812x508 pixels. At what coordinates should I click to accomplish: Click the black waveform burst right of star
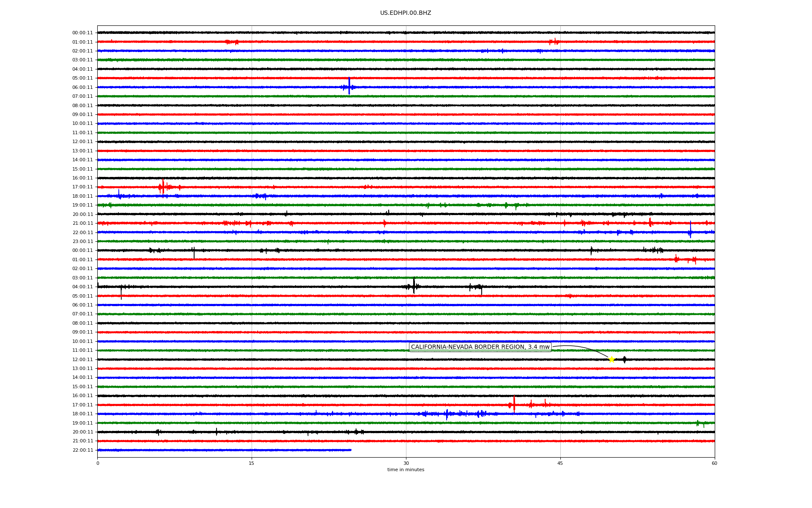pos(625,359)
